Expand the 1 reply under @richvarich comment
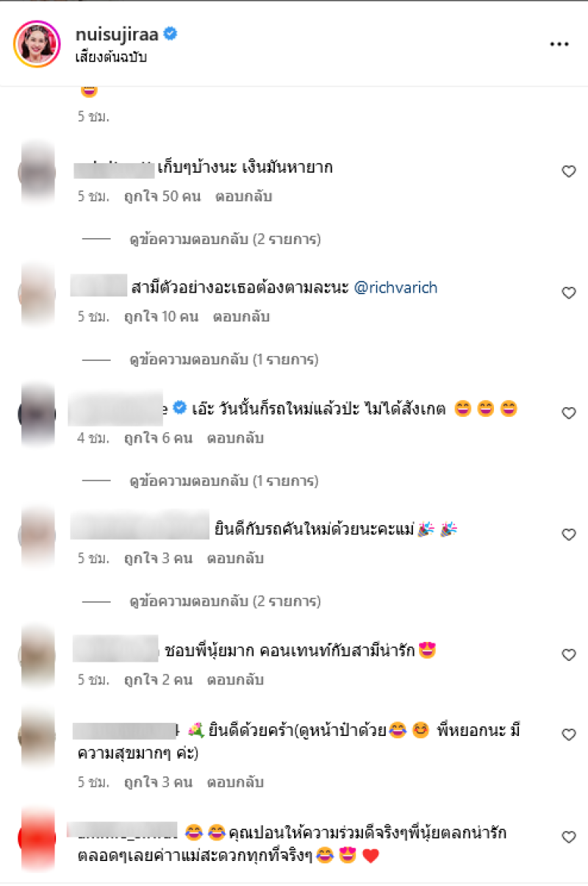Image resolution: width=588 pixels, height=886 pixels. [x=223, y=360]
